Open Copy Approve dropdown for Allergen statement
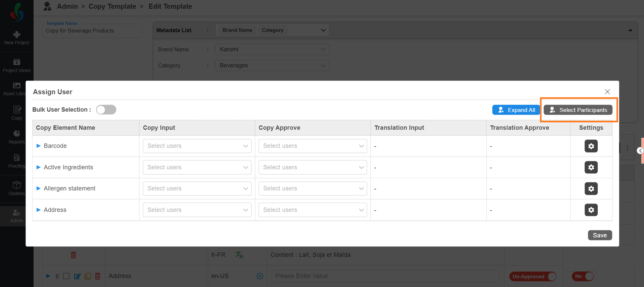 point(313,188)
